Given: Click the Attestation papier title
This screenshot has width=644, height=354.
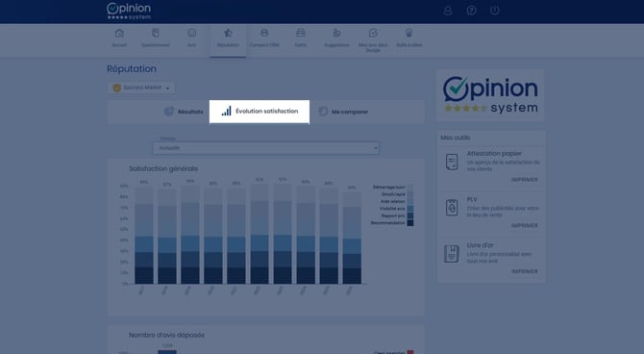Looking at the screenshot, I should [x=494, y=153].
